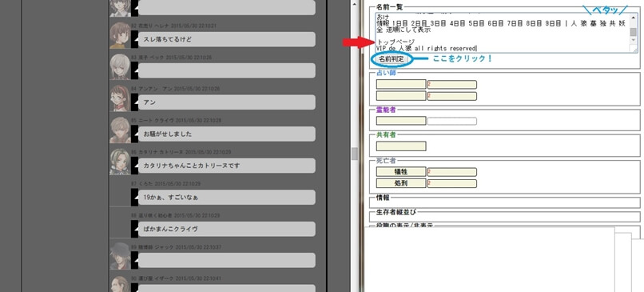The height and width of the screenshot is (292, 644).
Task: Click the 名前一覧 section label
Action: (x=390, y=6)
